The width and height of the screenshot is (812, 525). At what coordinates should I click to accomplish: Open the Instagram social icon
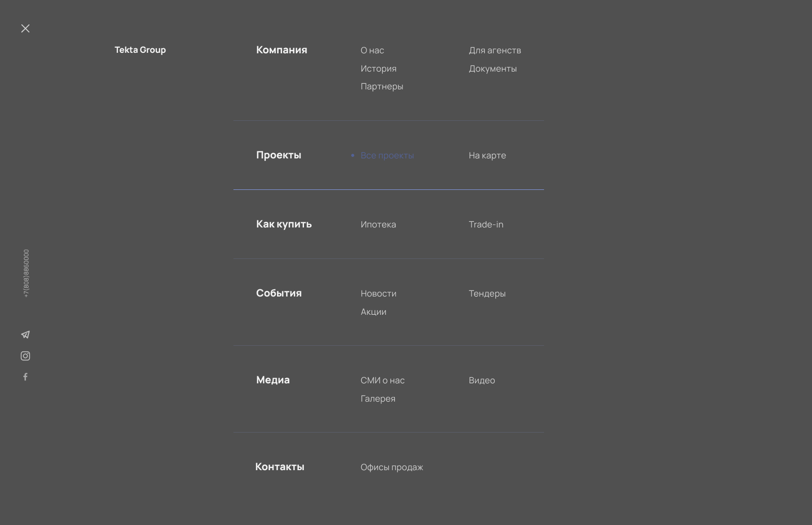coord(25,356)
